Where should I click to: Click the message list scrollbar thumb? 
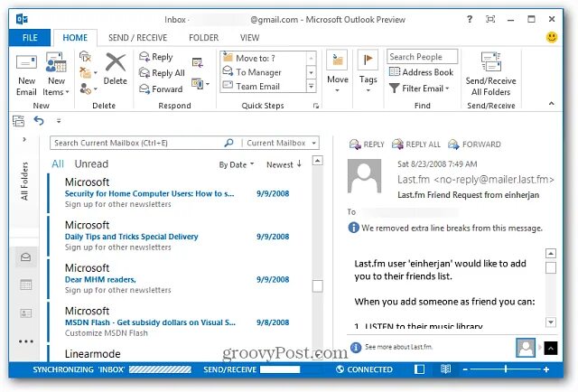317,285
